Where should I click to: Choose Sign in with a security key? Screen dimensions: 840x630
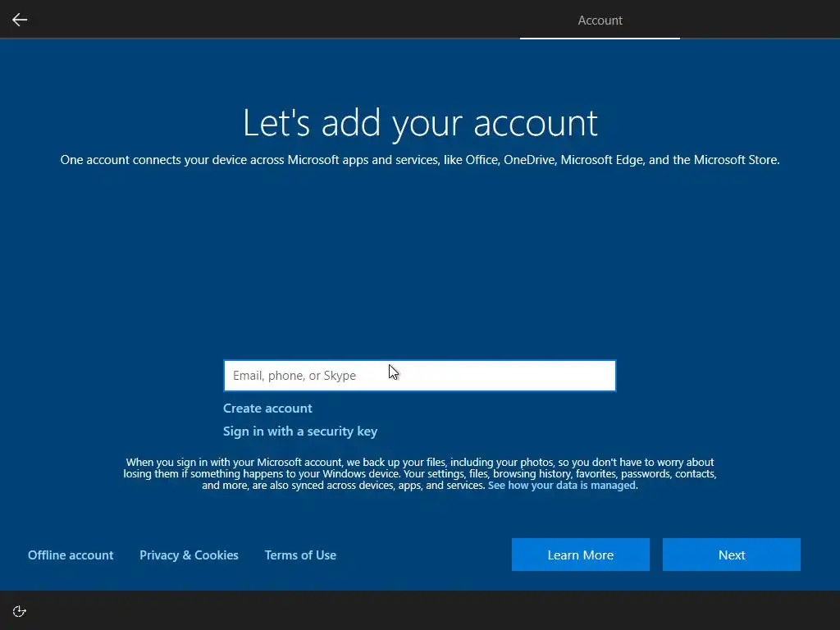tap(300, 431)
